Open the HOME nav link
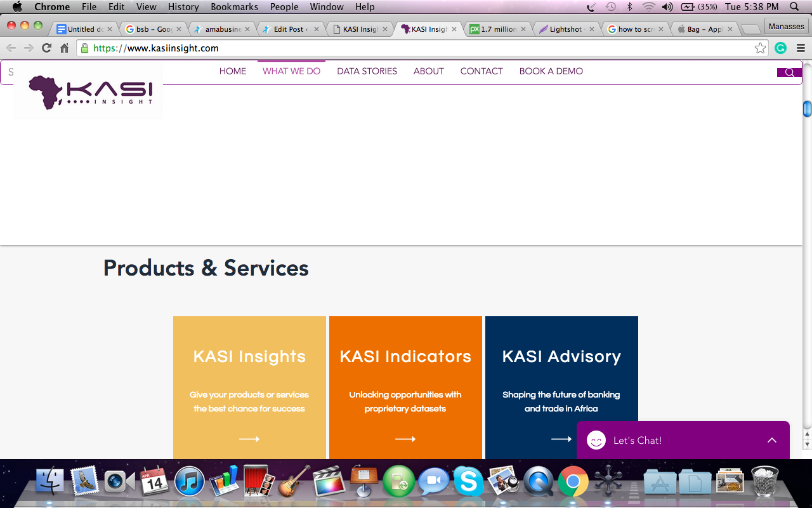812x508 pixels. tap(233, 71)
